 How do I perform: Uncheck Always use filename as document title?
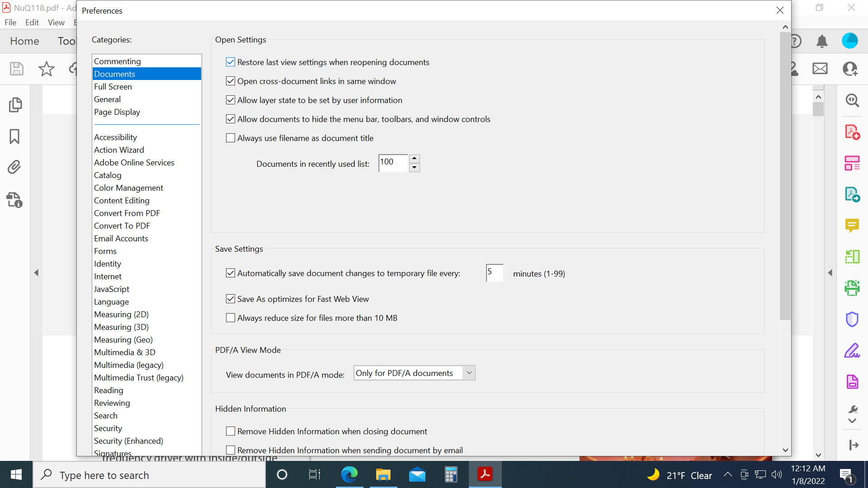231,138
